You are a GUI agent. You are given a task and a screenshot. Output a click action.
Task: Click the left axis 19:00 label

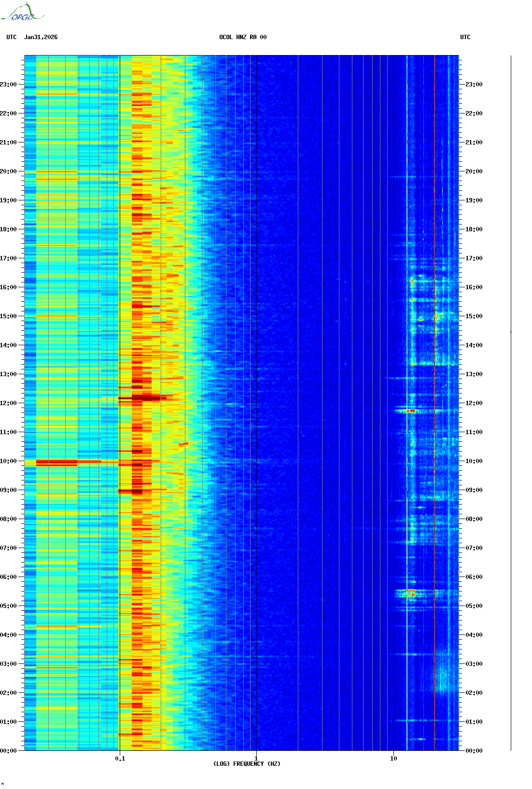[x=8, y=200]
